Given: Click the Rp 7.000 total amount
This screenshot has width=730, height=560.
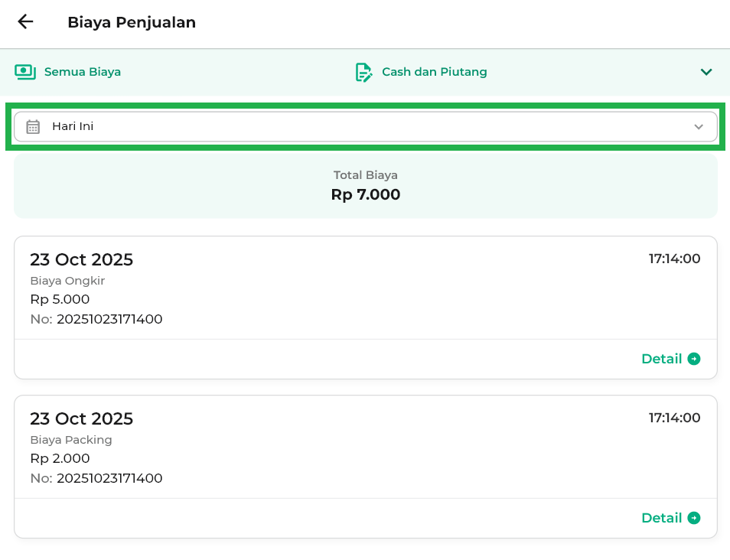Looking at the screenshot, I should tap(365, 195).
